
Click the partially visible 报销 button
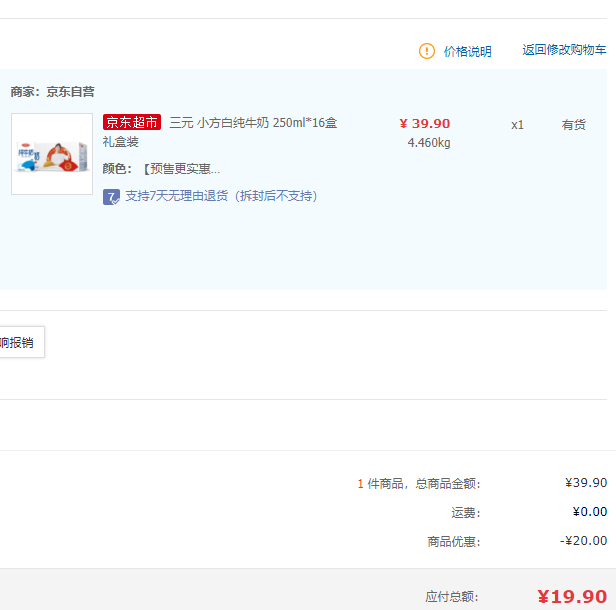click(22, 342)
